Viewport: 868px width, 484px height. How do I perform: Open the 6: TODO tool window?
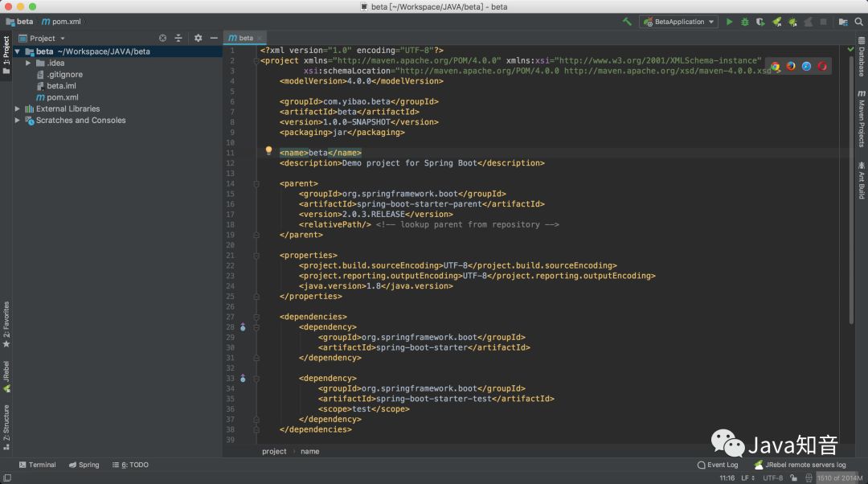coord(131,465)
